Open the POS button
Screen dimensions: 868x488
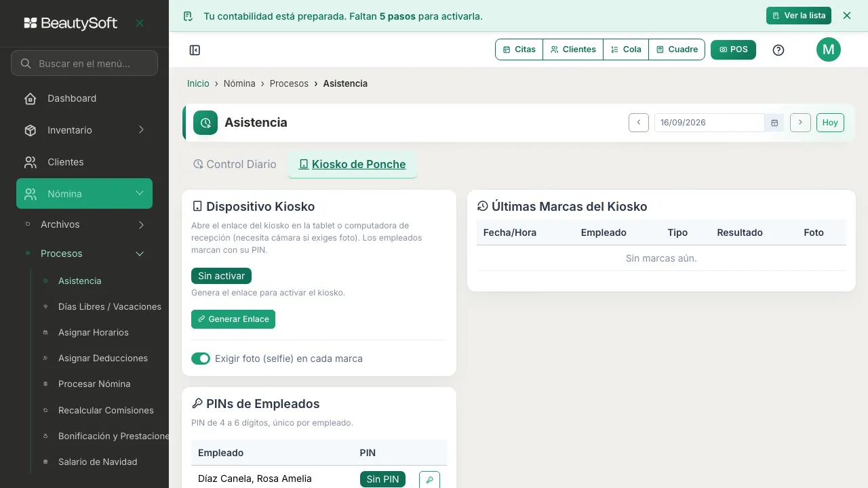click(x=733, y=49)
